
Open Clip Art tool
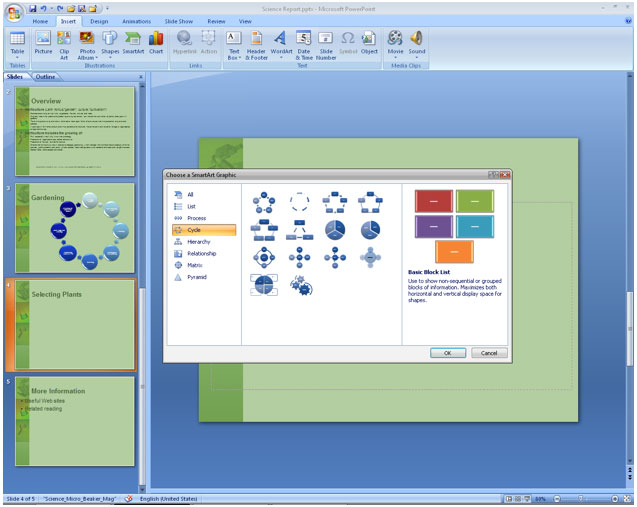pyautogui.click(x=65, y=41)
